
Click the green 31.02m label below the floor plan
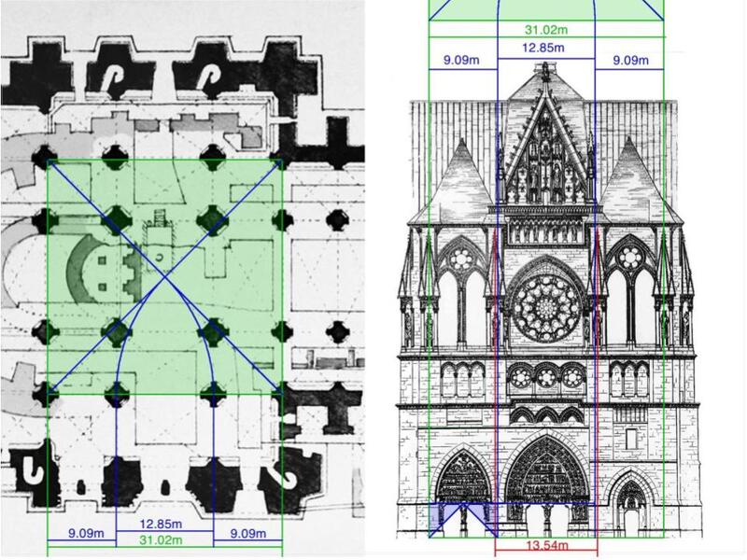(x=161, y=540)
